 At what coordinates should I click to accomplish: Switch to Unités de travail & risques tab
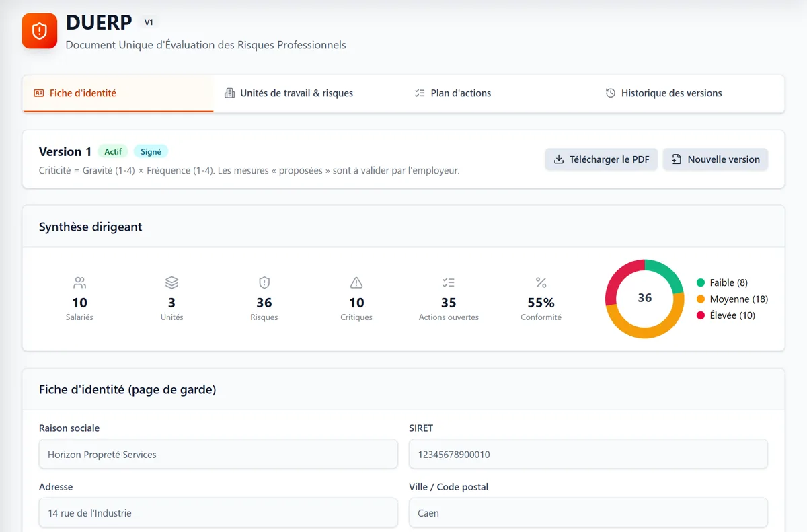[308, 93]
